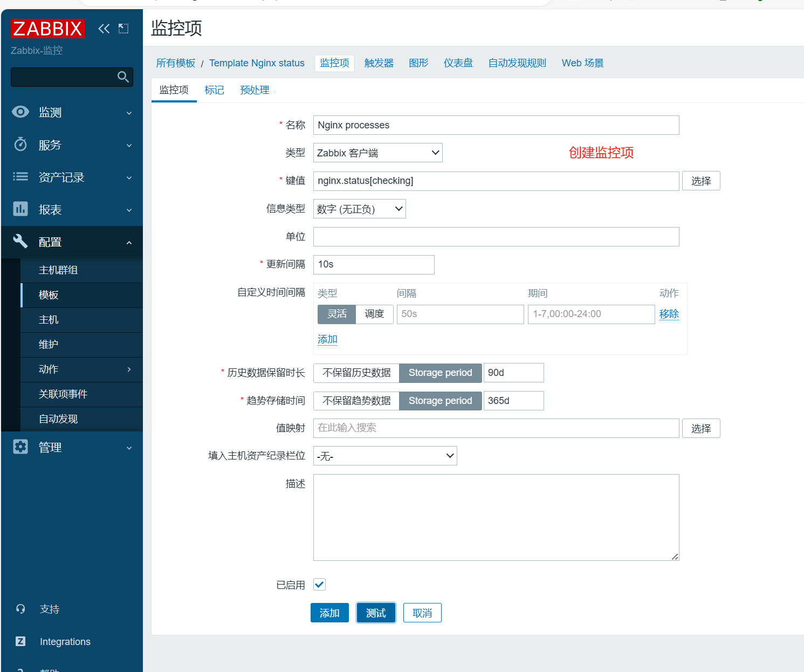Image resolution: width=804 pixels, height=672 pixels.
Task: Select history Storage period option
Action: point(440,373)
